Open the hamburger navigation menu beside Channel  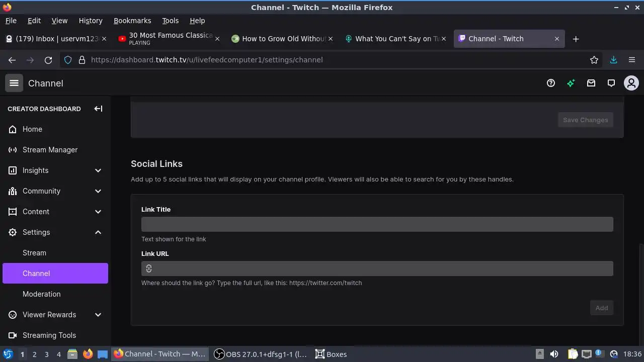[x=14, y=83]
